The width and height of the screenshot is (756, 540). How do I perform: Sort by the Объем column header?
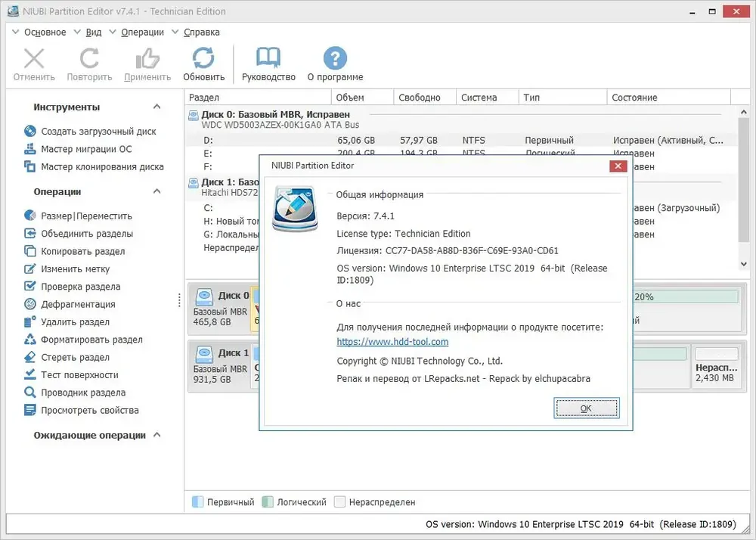363,98
